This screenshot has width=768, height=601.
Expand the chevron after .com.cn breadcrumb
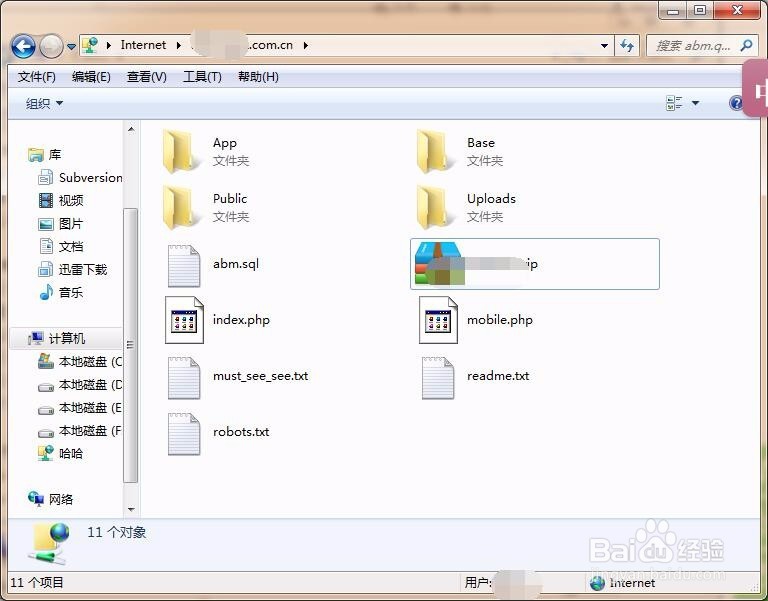tap(306, 46)
